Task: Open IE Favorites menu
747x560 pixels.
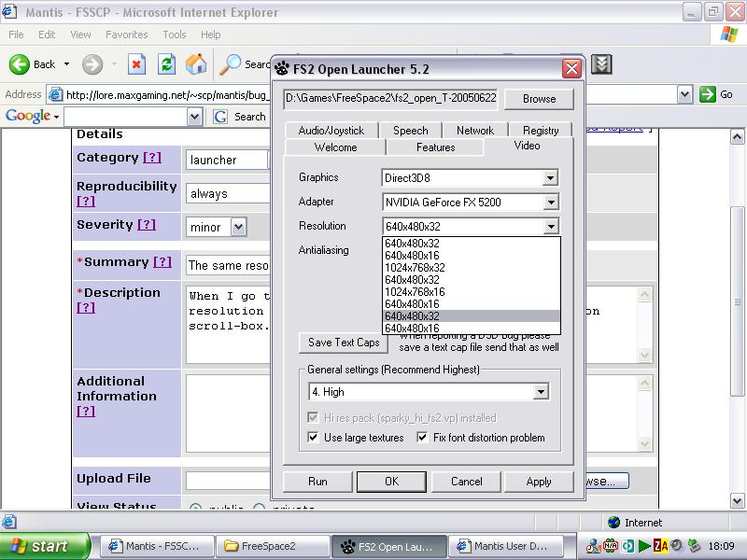Action: pyautogui.click(x=127, y=35)
